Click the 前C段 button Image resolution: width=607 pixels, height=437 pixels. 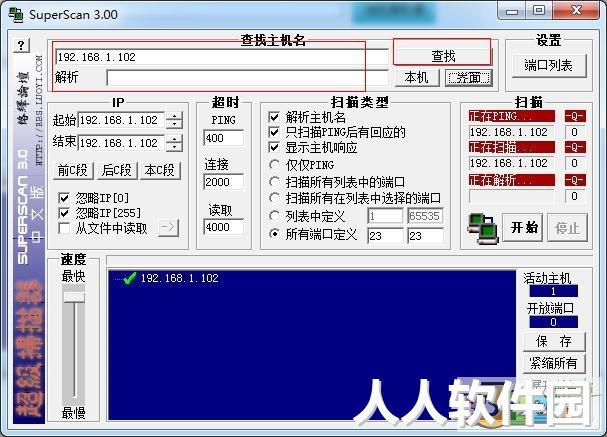pyautogui.click(x=73, y=170)
